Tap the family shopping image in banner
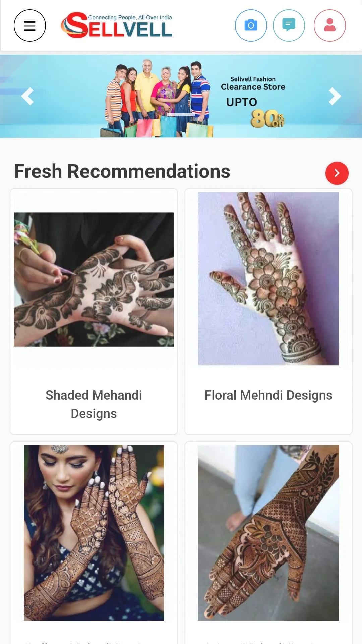This screenshot has width=362, height=644. (x=157, y=98)
